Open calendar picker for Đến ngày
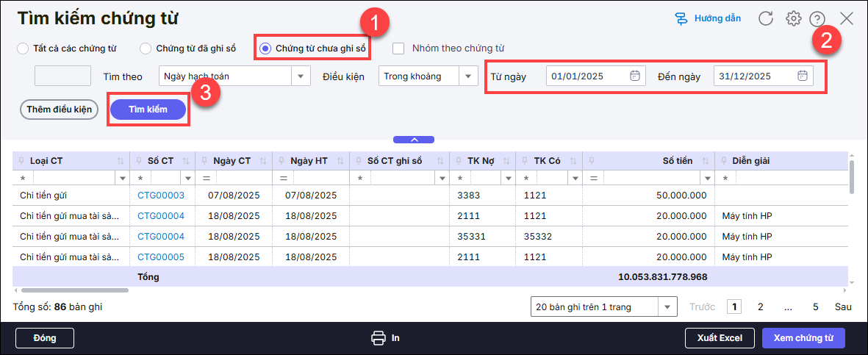This screenshot has width=868, height=355. tap(803, 76)
